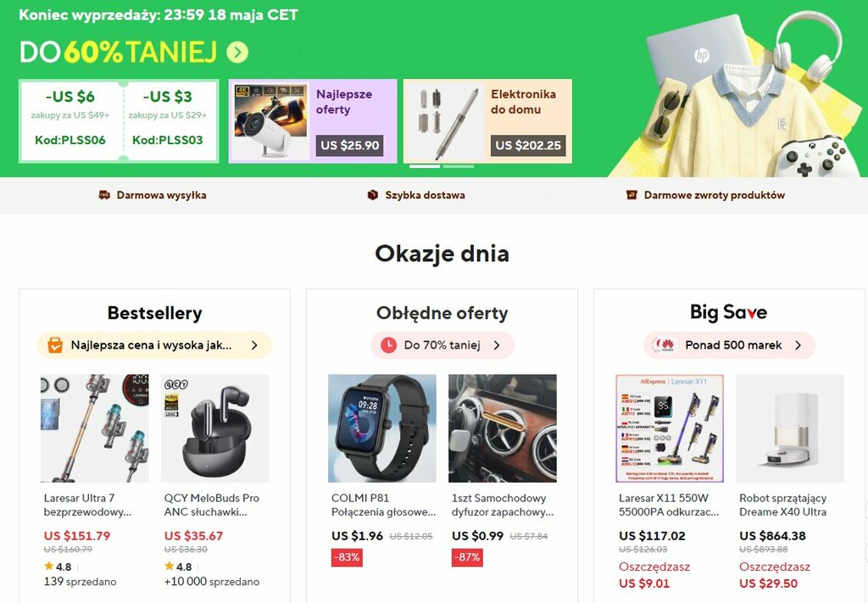868x603 pixels.
Task: Open Laresar Ultra 7 bezprzewodowy product link
Action: pos(87,505)
